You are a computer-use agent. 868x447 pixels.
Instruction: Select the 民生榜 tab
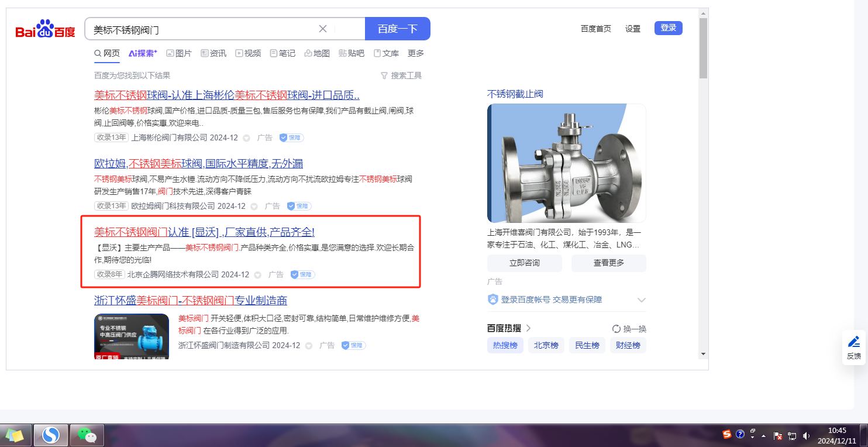[587, 345]
